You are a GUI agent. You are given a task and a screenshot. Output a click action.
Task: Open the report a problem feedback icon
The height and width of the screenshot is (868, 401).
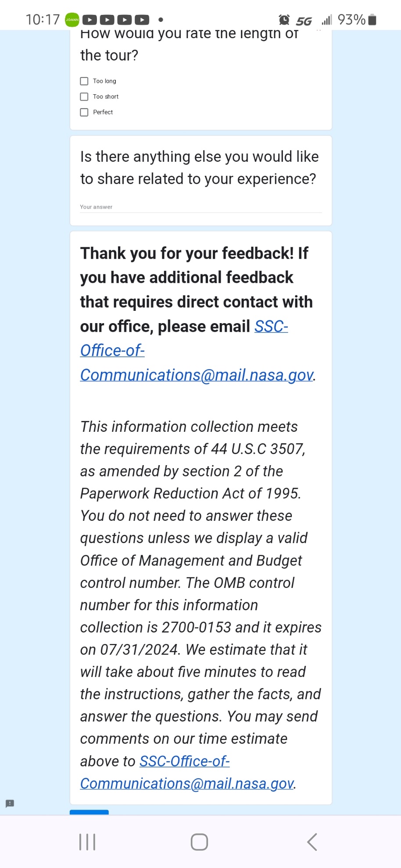(10, 804)
